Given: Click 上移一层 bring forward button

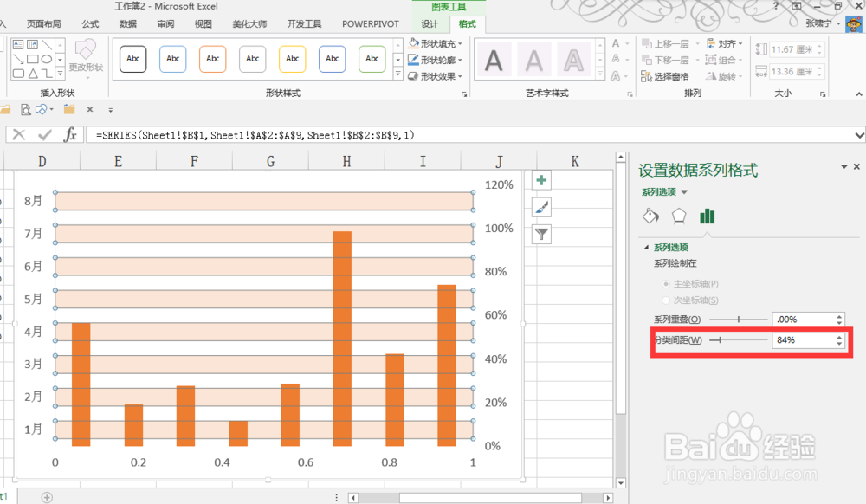Looking at the screenshot, I should point(665,43).
